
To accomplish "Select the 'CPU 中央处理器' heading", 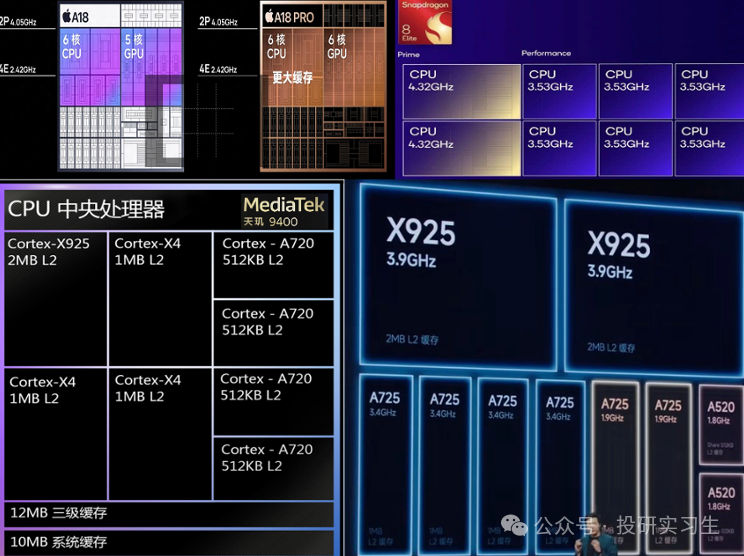I will (86, 209).
